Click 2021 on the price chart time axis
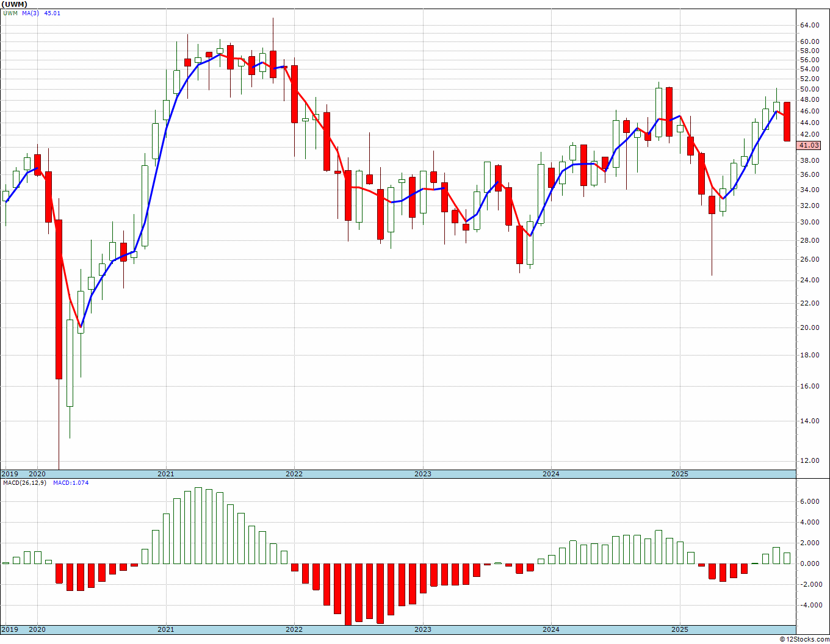 click(166, 474)
